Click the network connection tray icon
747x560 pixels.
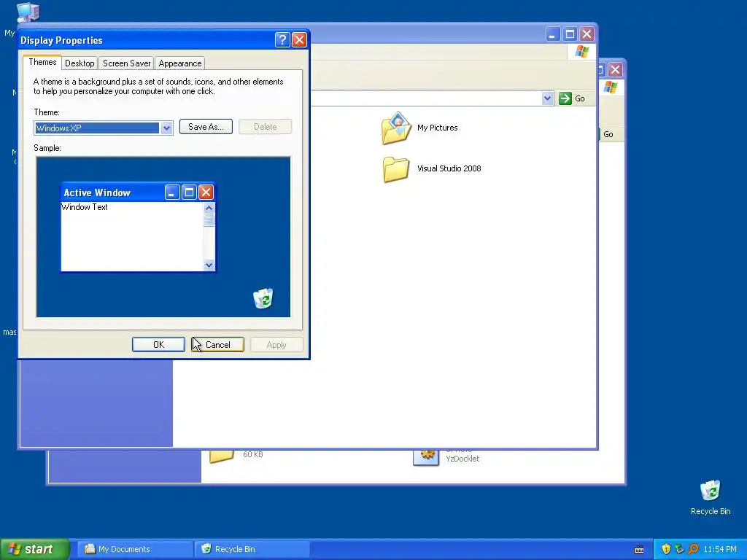click(x=679, y=549)
